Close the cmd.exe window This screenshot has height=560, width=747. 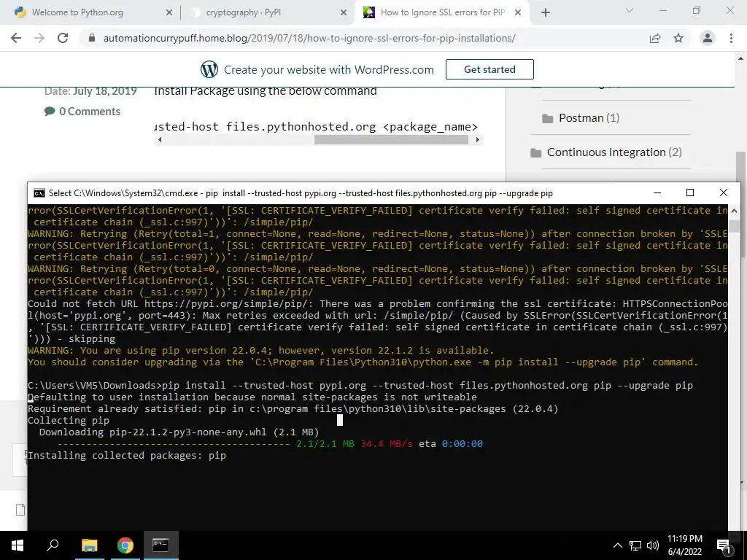[x=723, y=192]
